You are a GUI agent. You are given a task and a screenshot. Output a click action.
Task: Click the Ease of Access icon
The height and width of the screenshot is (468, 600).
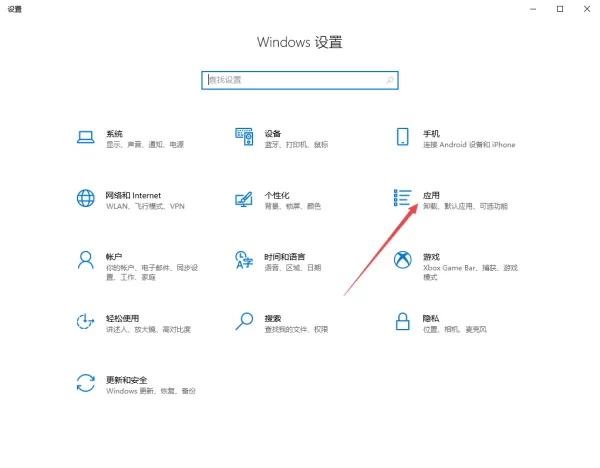85,321
